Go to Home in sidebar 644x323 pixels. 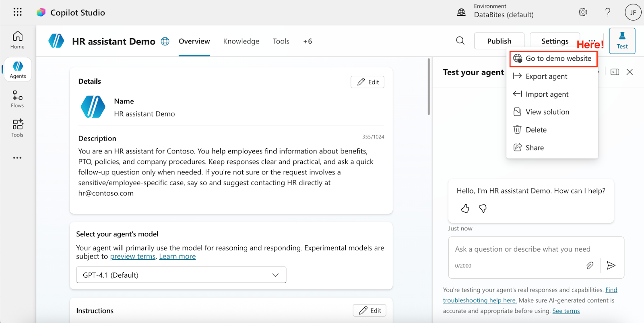(17, 40)
